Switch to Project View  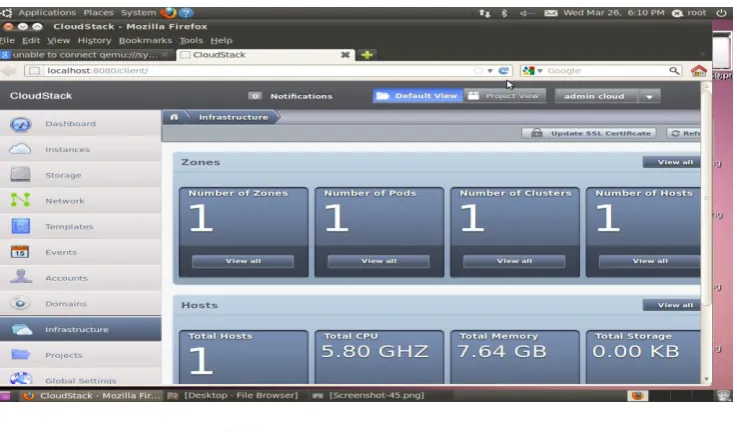click(505, 96)
